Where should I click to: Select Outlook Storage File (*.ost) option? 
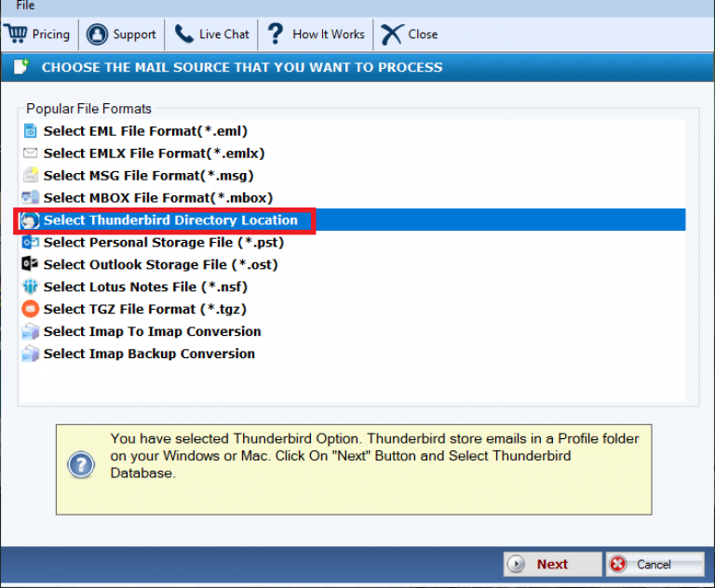(x=160, y=265)
